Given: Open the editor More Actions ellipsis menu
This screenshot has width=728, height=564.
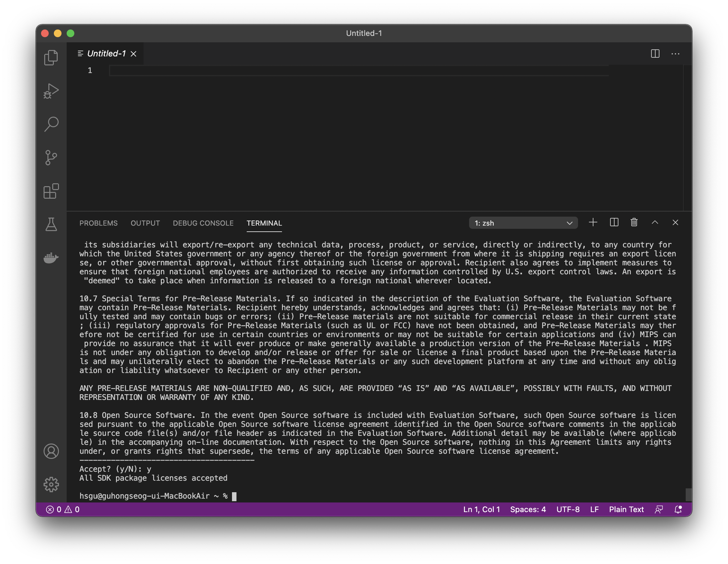Looking at the screenshot, I should click(x=675, y=54).
